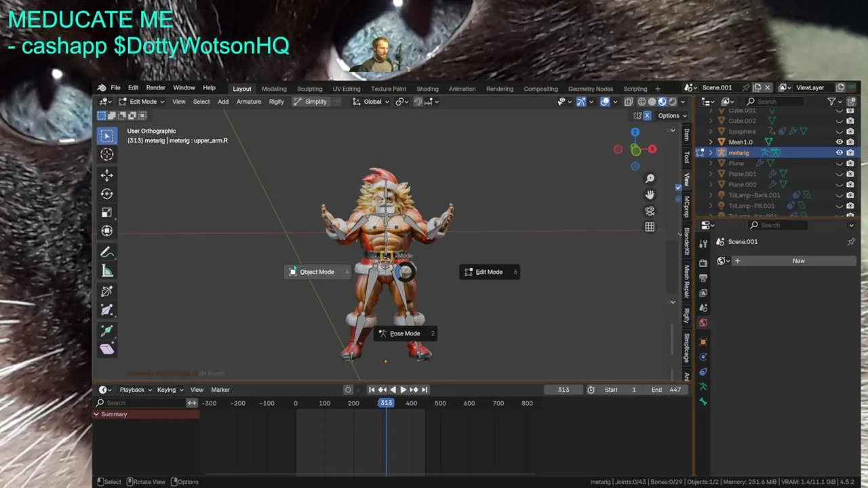Open the Rigify sidebar tab
Screen dimensions: 868x488
coord(686,315)
